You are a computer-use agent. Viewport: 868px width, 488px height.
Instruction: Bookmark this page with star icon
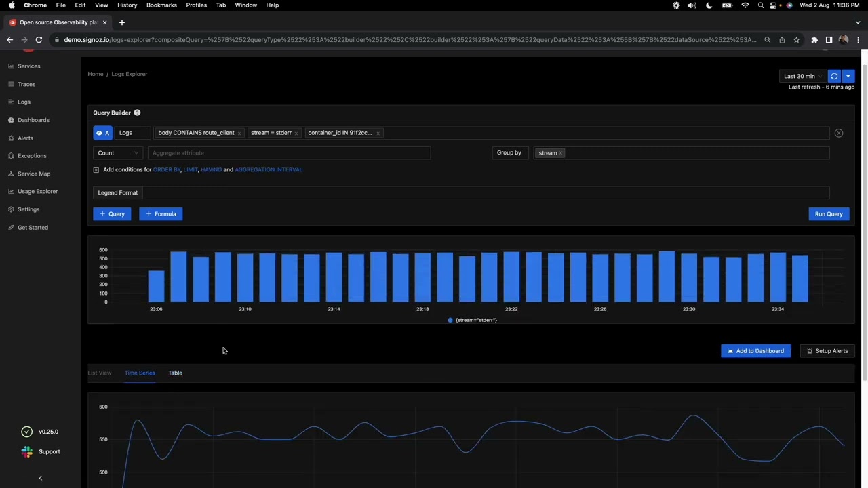[x=796, y=40]
